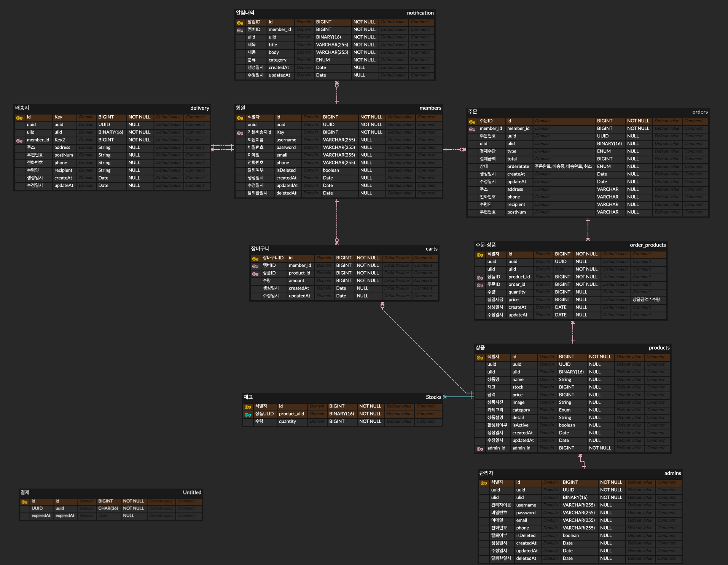Click the order_id foreign key icon in order_products
Viewport: 728px width, 565px height.
(480, 285)
